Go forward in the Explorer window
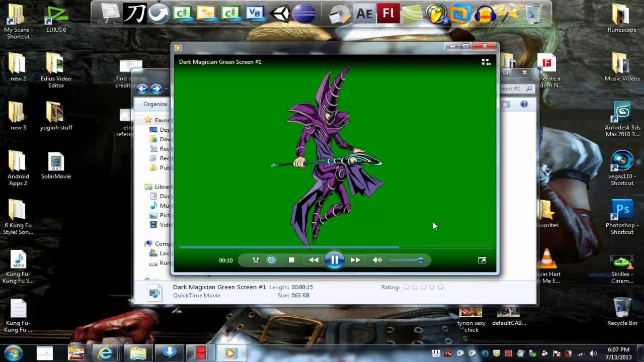This screenshot has height=362, width=644. click(156, 89)
